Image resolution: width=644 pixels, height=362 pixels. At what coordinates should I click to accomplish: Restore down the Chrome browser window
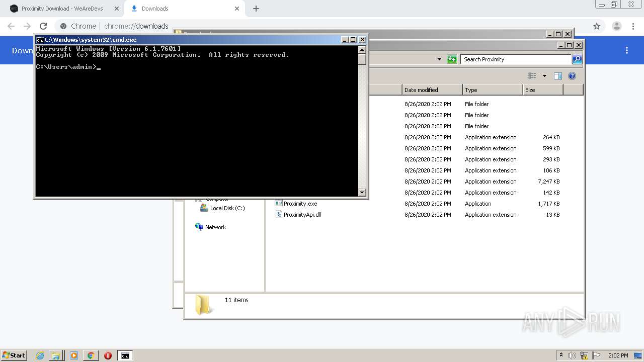614,4
